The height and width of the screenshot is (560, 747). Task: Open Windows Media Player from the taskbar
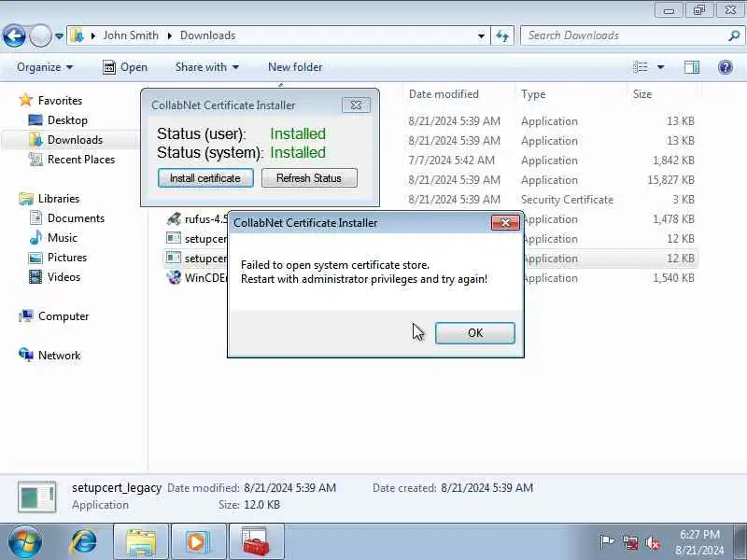pyautogui.click(x=198, y=542)
